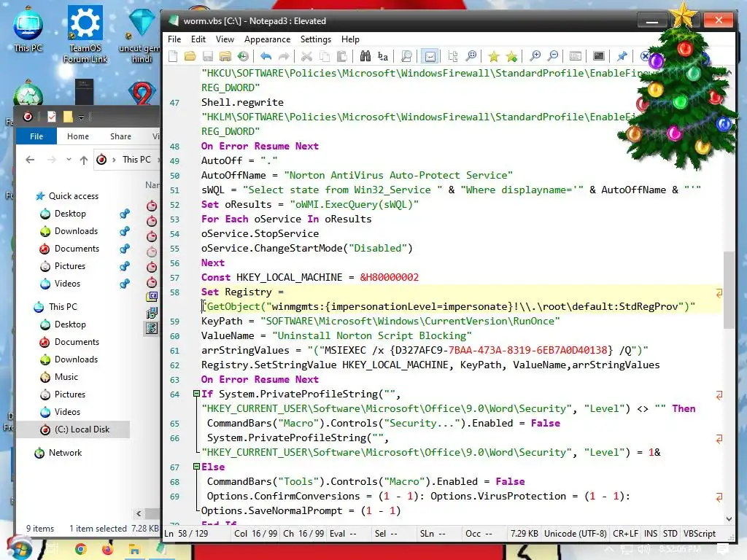Toggle the Always On Top pin

622,57
